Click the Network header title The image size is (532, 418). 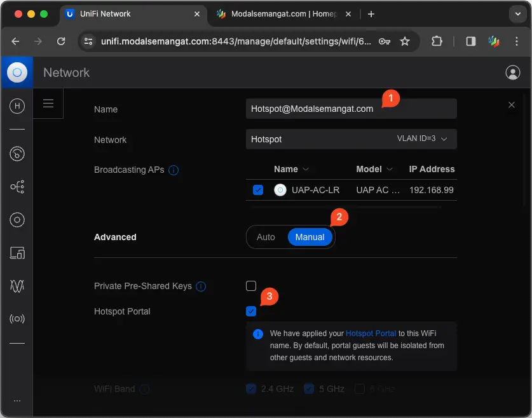67,72
